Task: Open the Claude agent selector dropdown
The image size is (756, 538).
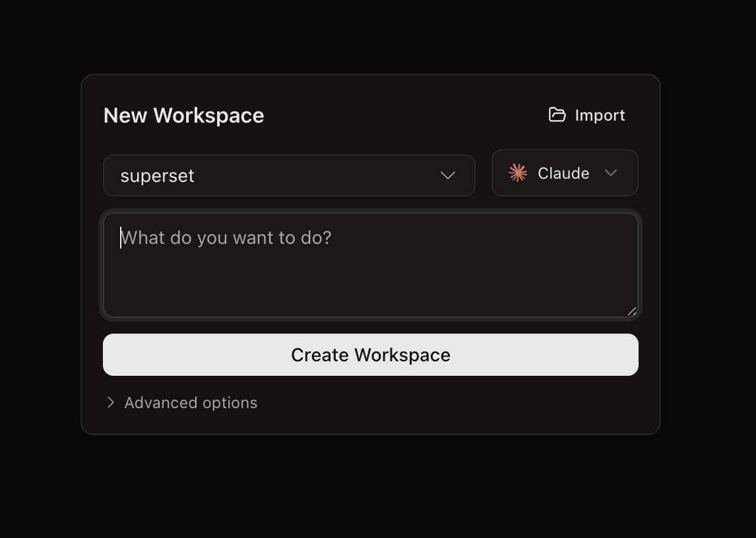Action: (x=565, y=173)
